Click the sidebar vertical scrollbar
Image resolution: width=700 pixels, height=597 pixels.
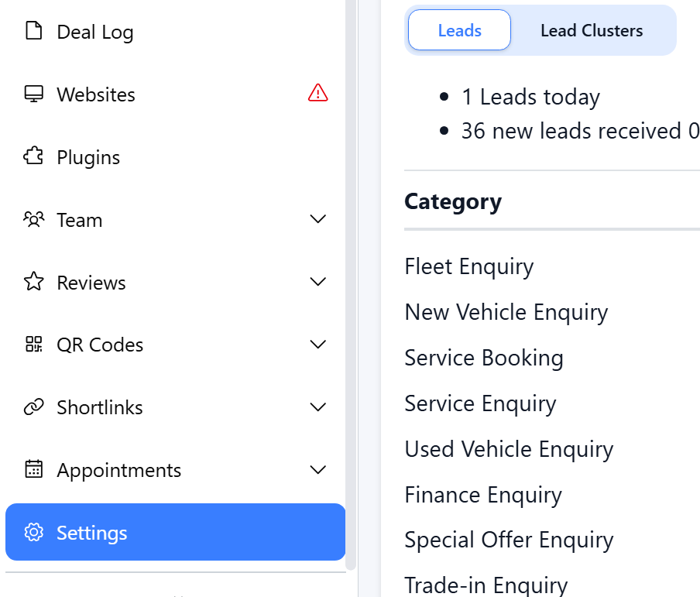[351, 279]
